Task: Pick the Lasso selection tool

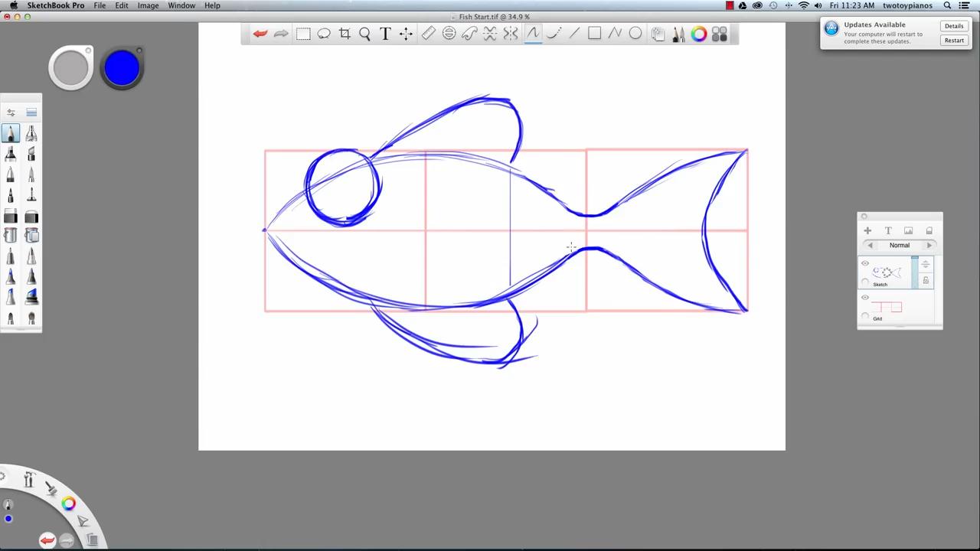Action: pyautogui.click(x=324, y=34)
